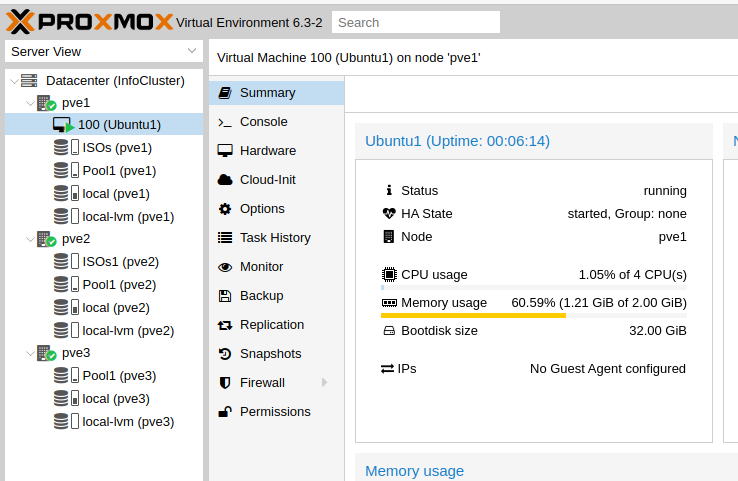Click the Summary book icon

[225, 93]
